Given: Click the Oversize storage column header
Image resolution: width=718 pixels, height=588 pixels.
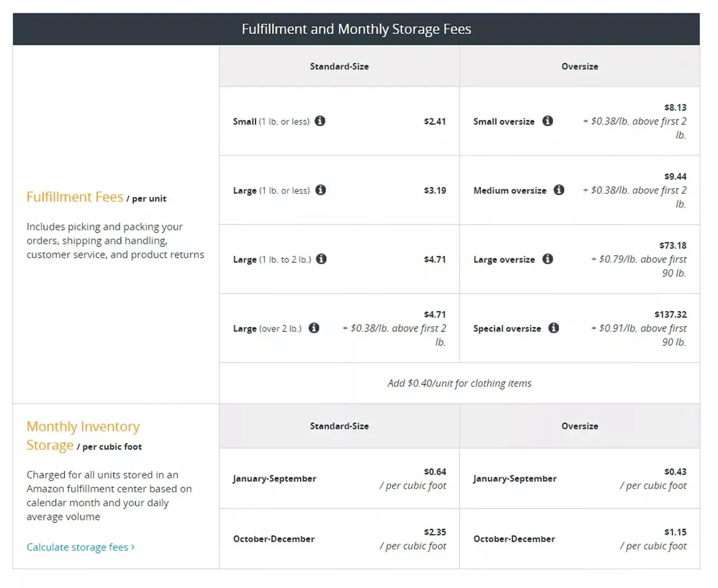Looking at the screenshot, I should [x=579, y=426].
